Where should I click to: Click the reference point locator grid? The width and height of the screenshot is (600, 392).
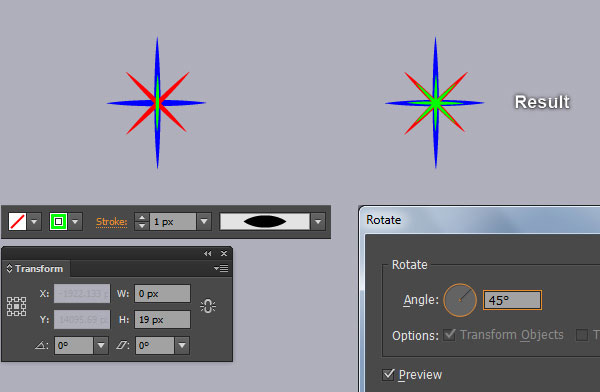pyautogui.click(x=16, y=306)
